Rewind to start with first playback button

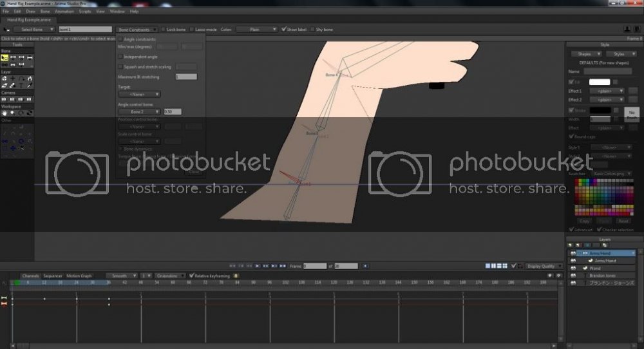click(232, 266)
